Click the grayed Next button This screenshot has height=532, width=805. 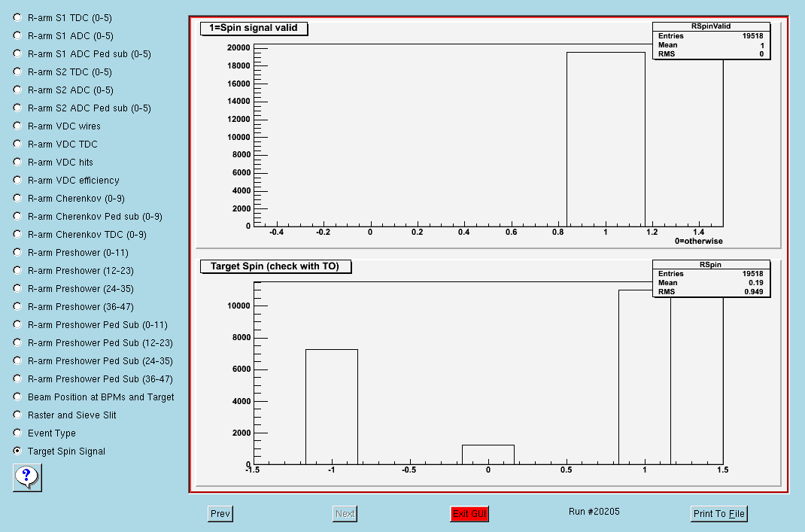pyautogui.click(x=345, y=513)
